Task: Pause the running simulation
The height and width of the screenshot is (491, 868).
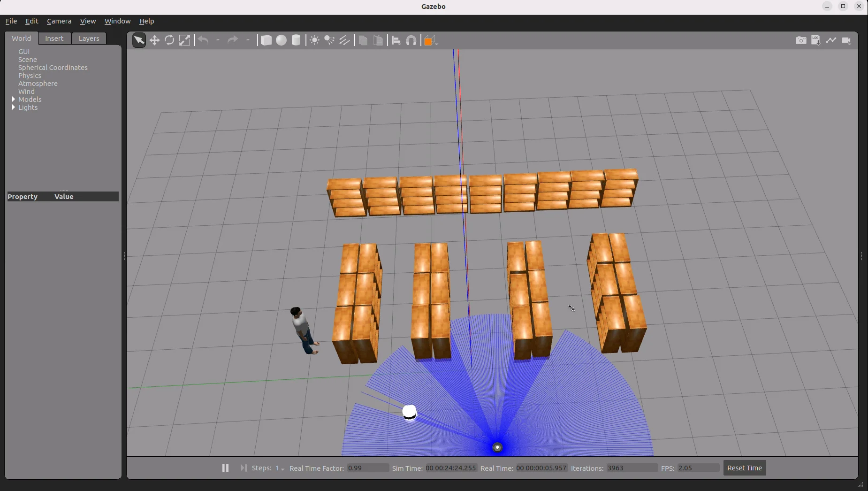Action: point(225,468)
